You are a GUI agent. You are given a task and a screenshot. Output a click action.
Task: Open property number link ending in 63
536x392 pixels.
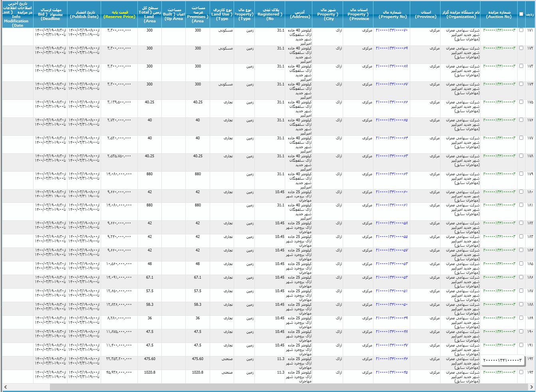tap(392, 156)
